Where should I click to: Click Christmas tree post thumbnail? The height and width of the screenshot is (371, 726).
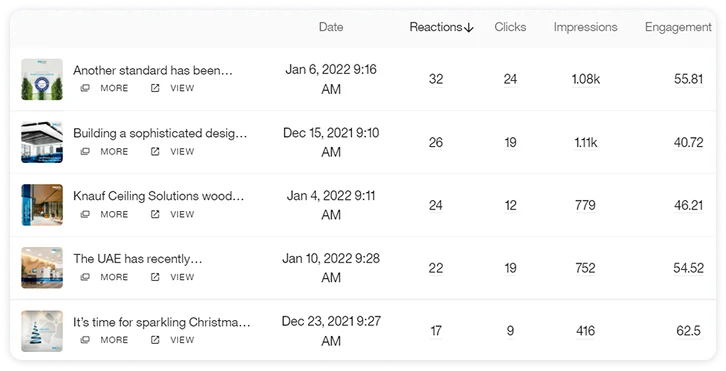click(x=42, y=331)
